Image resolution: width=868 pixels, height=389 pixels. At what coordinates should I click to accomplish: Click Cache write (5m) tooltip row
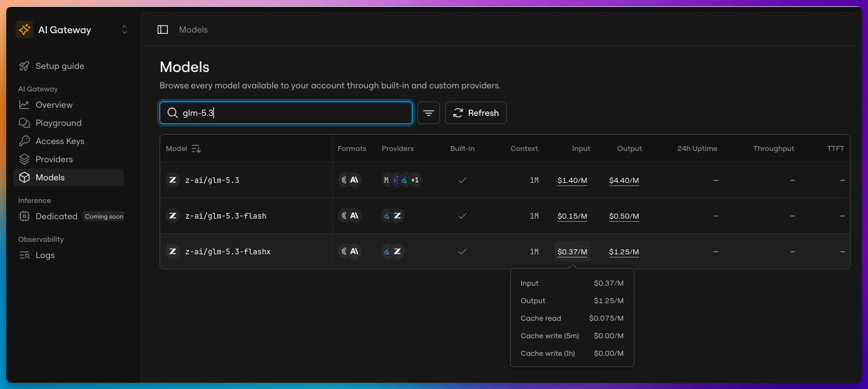[572, 336]
